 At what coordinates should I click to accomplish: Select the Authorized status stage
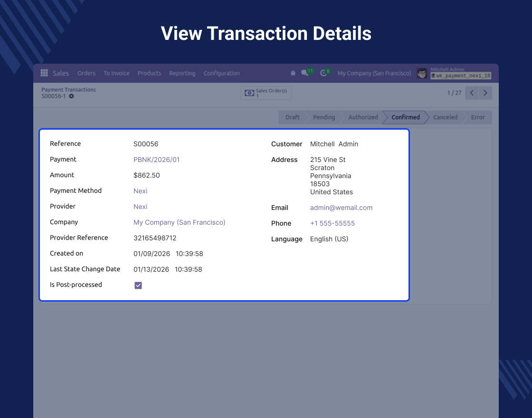tap(363, 117)
